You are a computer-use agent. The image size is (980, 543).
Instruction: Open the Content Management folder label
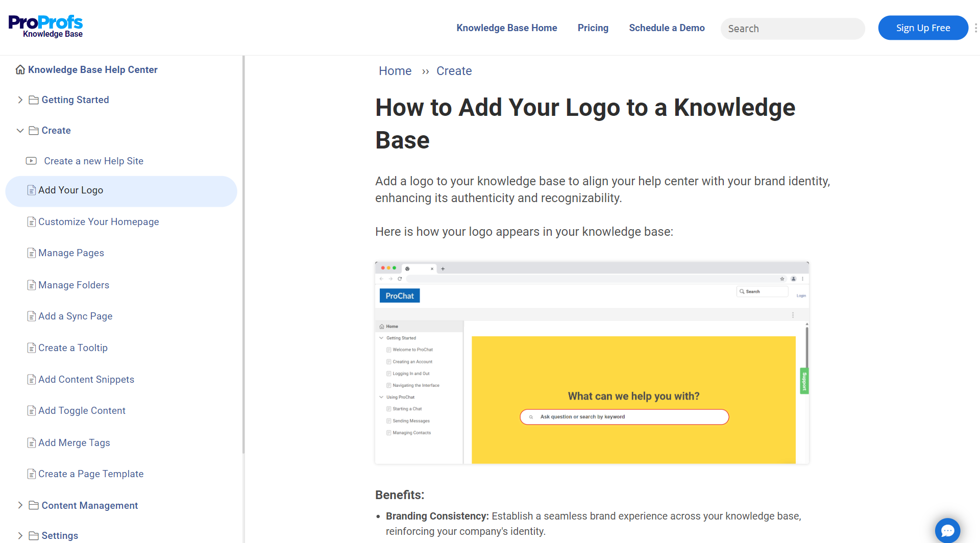point(90,505)
